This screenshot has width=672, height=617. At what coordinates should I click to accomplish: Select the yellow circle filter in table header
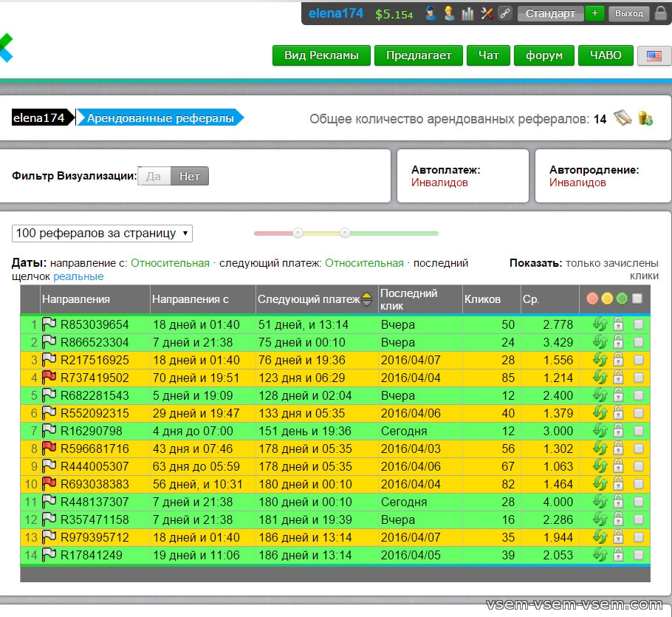pyautogui.click(x=607, y=299)
